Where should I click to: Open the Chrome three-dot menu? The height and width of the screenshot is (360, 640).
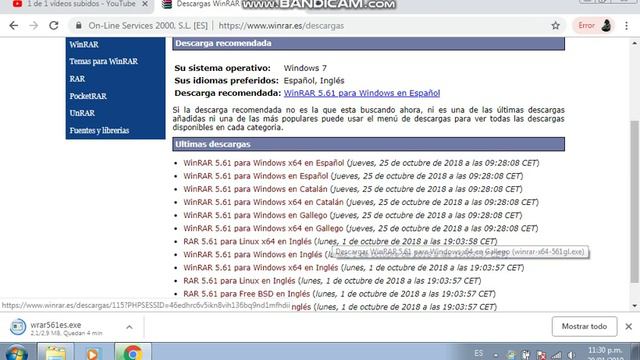click(627, 26)
